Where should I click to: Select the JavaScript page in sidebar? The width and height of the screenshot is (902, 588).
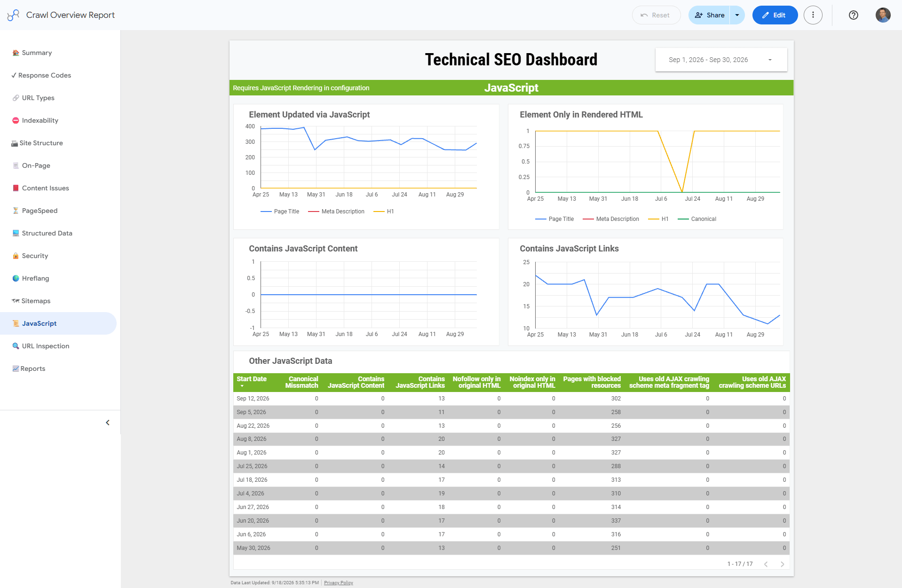pyautogui.click(x=58, y=323)
